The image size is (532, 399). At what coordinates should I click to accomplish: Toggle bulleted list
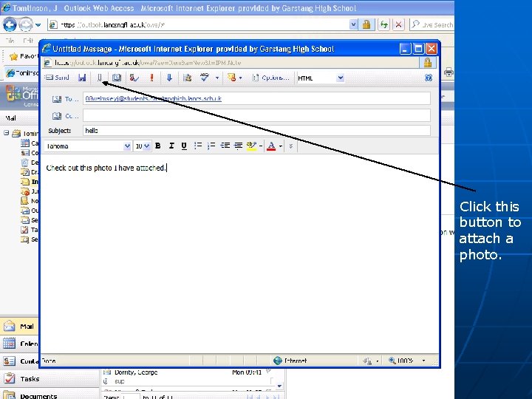198,146
